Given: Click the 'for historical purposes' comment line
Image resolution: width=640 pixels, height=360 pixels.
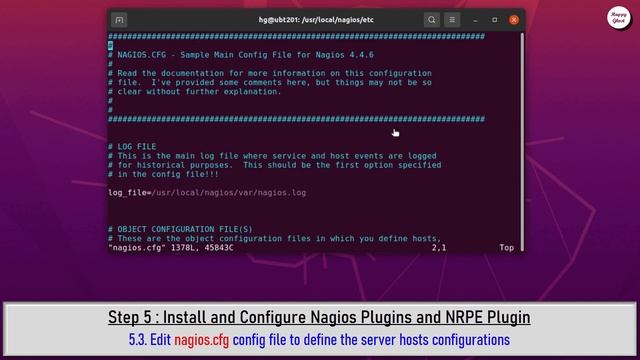Looking at the screenshot, I should [275, 165].
